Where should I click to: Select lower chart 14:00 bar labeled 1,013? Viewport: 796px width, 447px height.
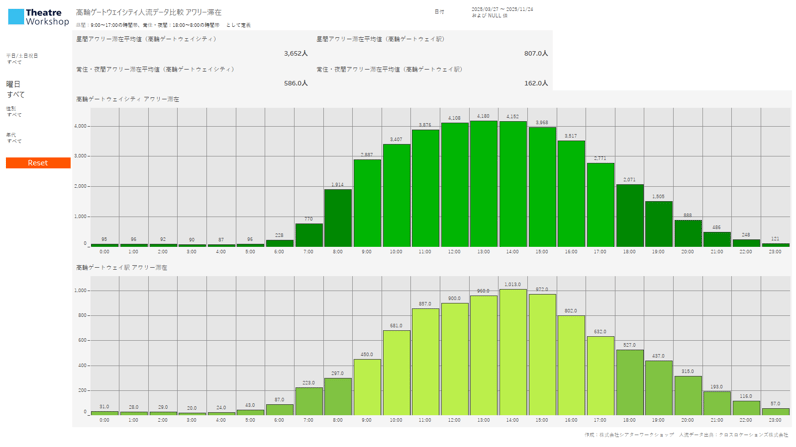click(512, 352)
